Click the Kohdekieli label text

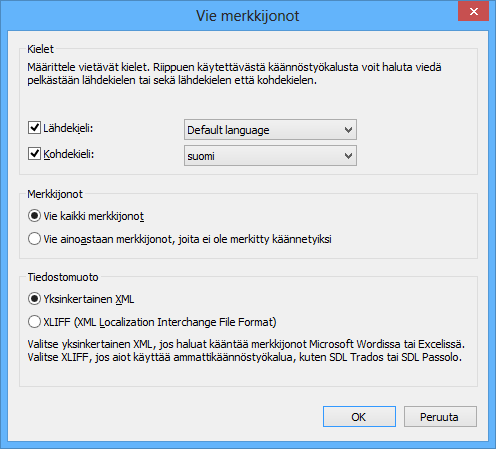(x=69, y=154)
